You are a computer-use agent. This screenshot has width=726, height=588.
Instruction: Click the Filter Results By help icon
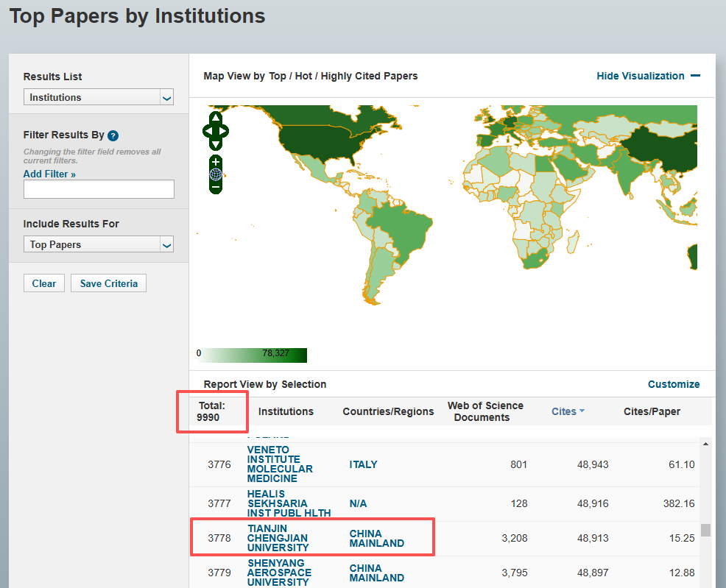(113, 135)
